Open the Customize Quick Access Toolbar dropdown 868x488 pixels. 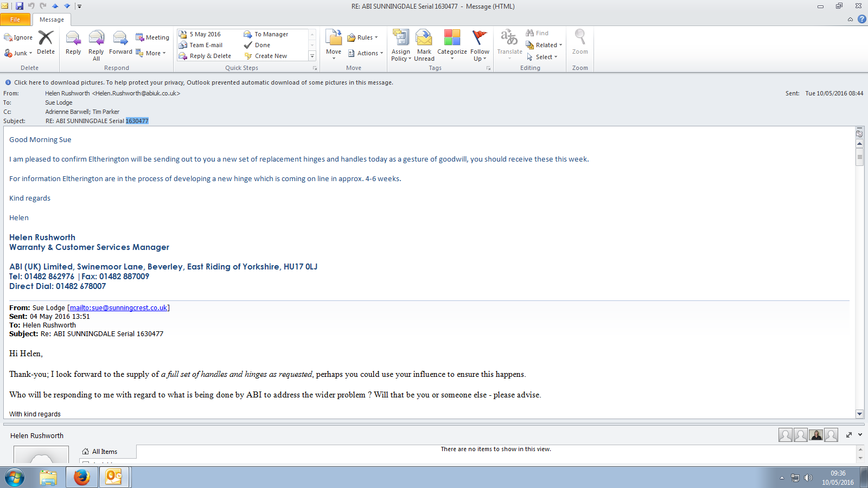point(79,7)
